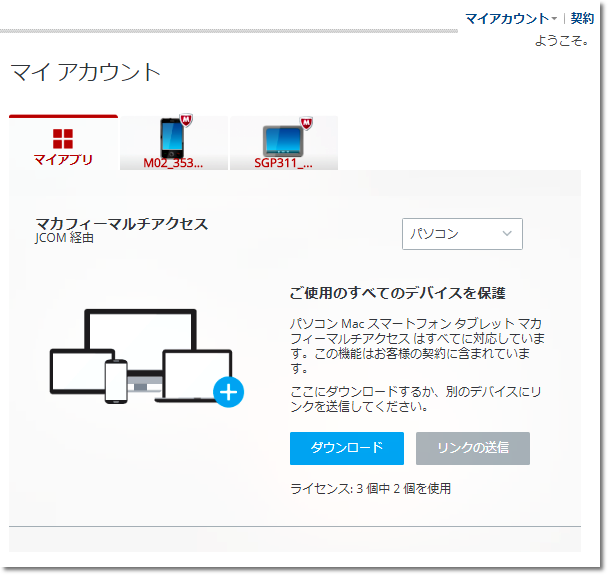This screenshot has width=608, height=575.
Task: Click the blue plus add-device icon
Action: (228, 392)
